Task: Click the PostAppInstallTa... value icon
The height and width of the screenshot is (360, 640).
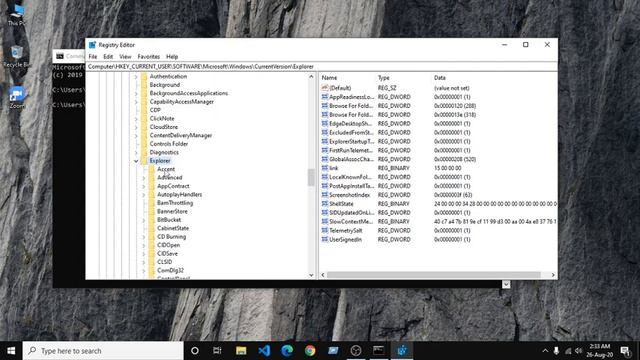Action: pos(325,186)
